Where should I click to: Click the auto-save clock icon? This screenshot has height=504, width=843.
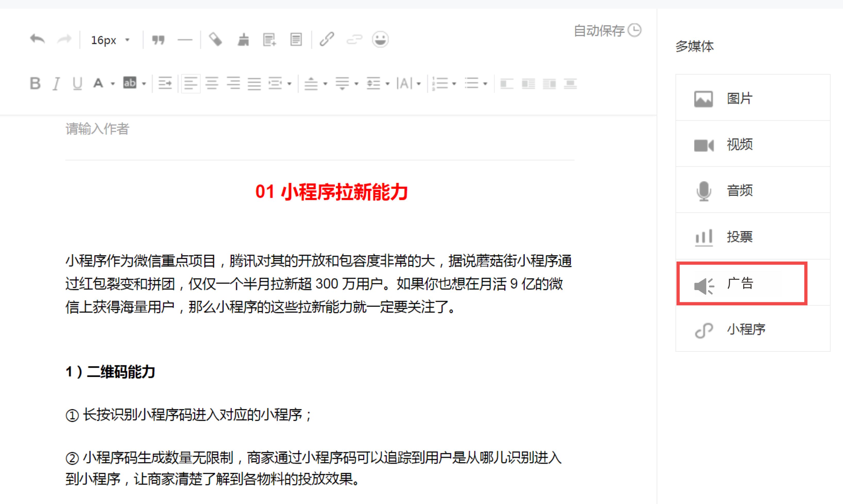pyautogui.click(x=634, y=30)
